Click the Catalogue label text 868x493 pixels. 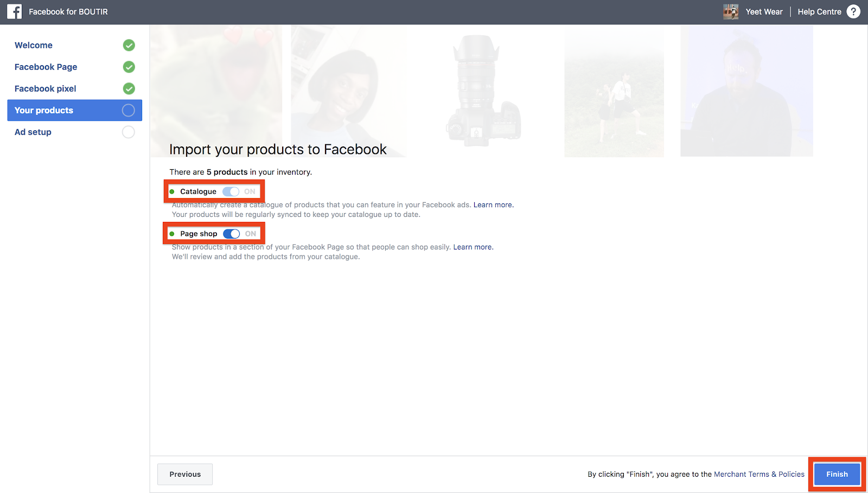point(198,191)
